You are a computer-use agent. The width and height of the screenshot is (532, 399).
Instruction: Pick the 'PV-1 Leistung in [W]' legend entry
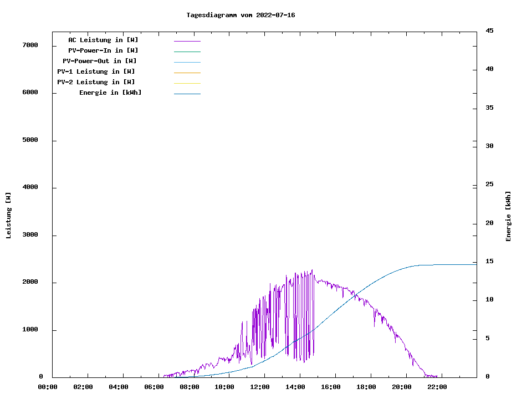[96, 71]
